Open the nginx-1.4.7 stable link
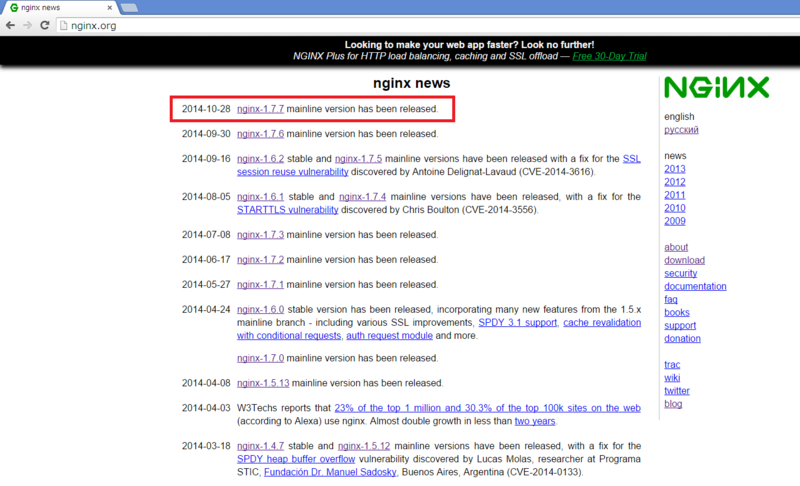The height and width of the screenshot is (486, 800). 260,446
